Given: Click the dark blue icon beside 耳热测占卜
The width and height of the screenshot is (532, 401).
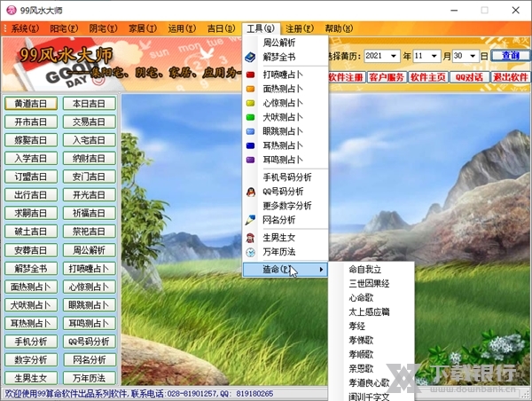Looking at the screenshot, I should pyautogui.click(x=250, y=145).
